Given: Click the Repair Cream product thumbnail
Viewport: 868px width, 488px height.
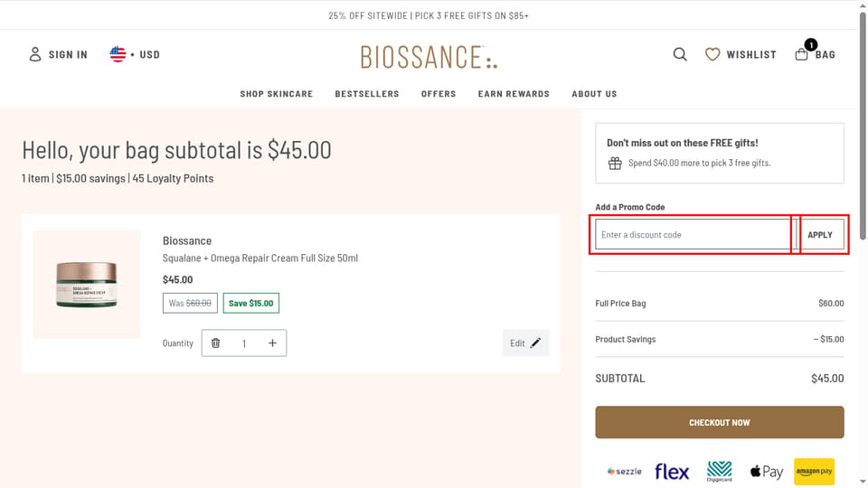Looking at the screenshot, I should click(87, 285).
